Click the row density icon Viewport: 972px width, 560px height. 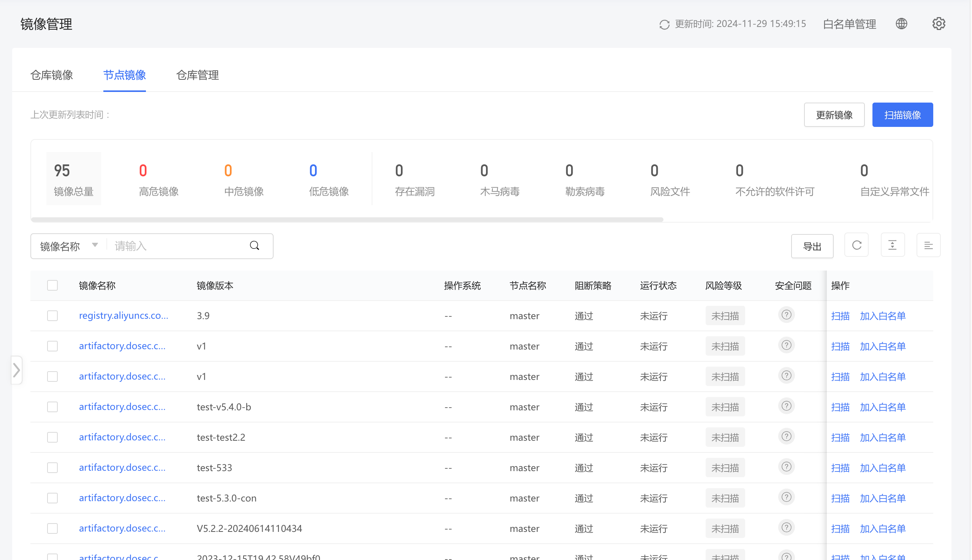pyautogui.click(x=892, y=245)
